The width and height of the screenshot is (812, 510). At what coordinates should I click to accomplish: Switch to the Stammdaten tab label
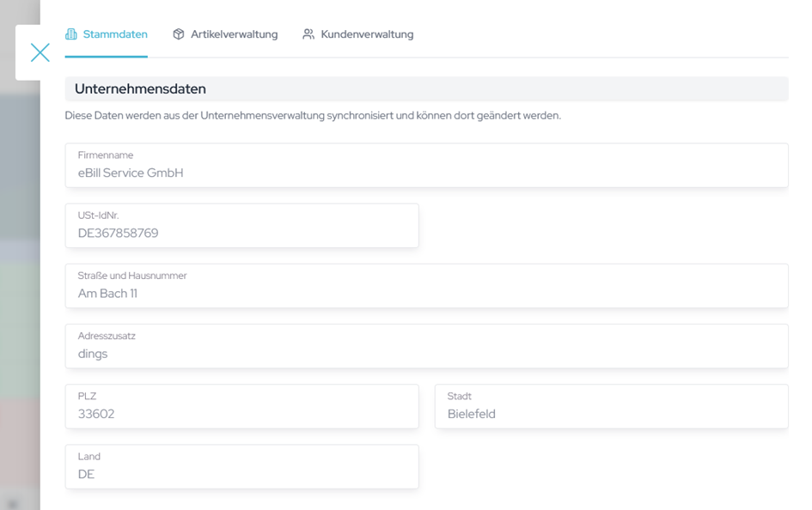tap(115, 34)
